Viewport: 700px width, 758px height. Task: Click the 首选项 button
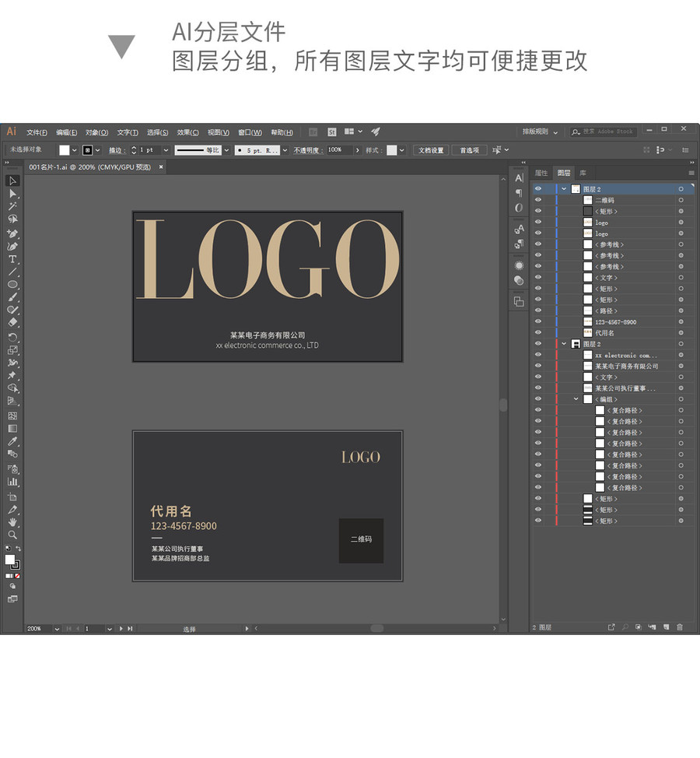point(470,150)
